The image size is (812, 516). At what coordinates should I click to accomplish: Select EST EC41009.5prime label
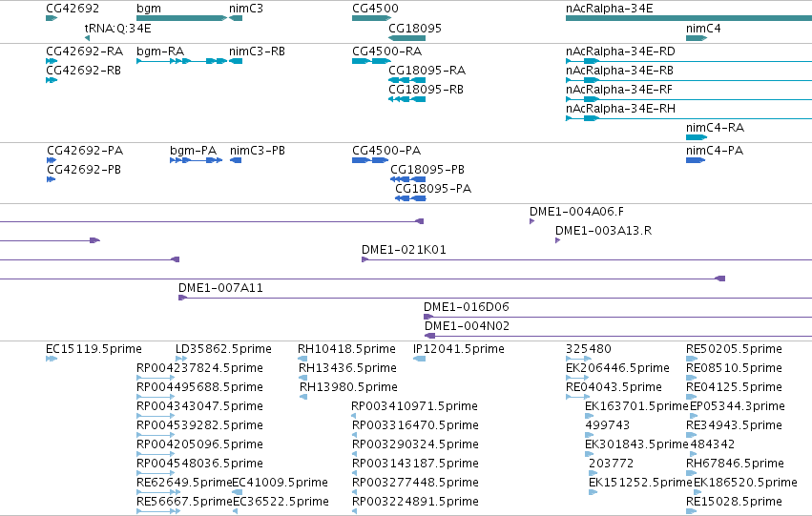[281, 484]
